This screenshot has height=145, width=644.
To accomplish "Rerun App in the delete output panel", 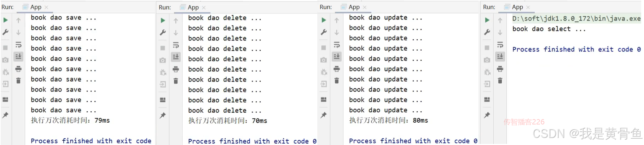I will click(163, 21).
